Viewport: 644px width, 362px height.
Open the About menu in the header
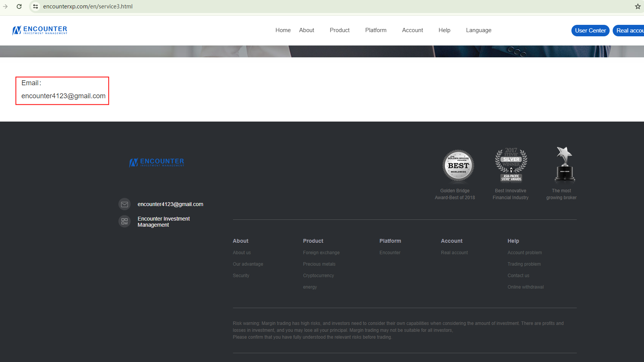[x=306, y=30]
